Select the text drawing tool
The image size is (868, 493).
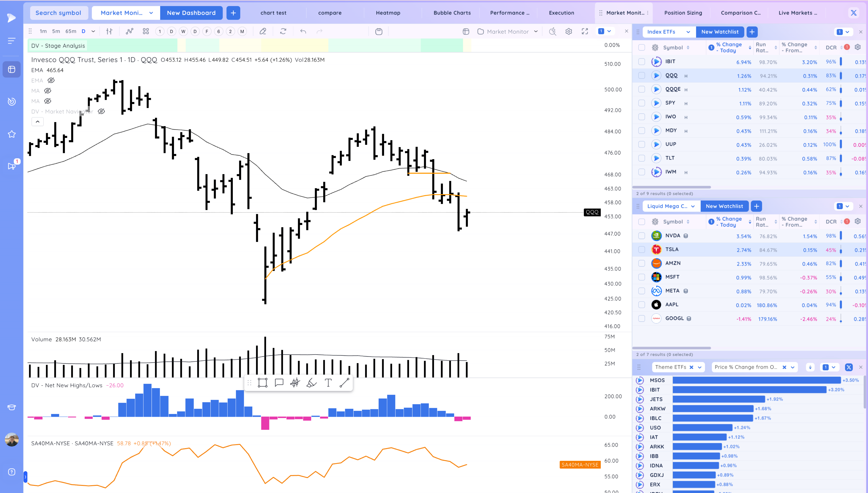[x=328, y=383]
